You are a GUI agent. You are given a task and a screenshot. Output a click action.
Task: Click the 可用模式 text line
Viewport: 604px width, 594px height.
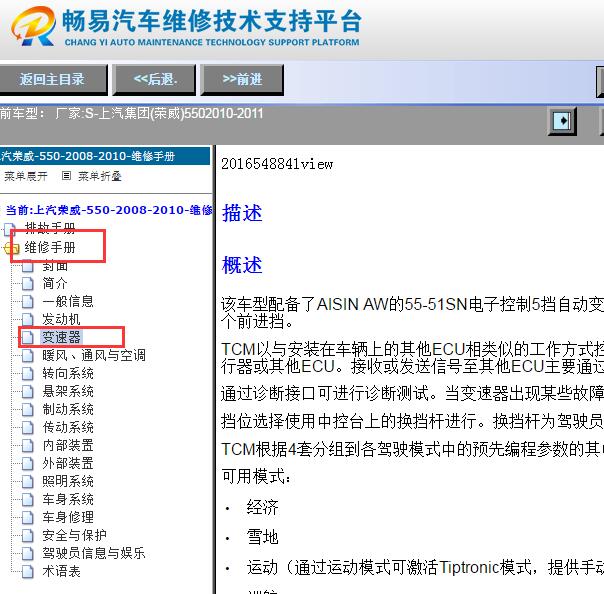256,477
